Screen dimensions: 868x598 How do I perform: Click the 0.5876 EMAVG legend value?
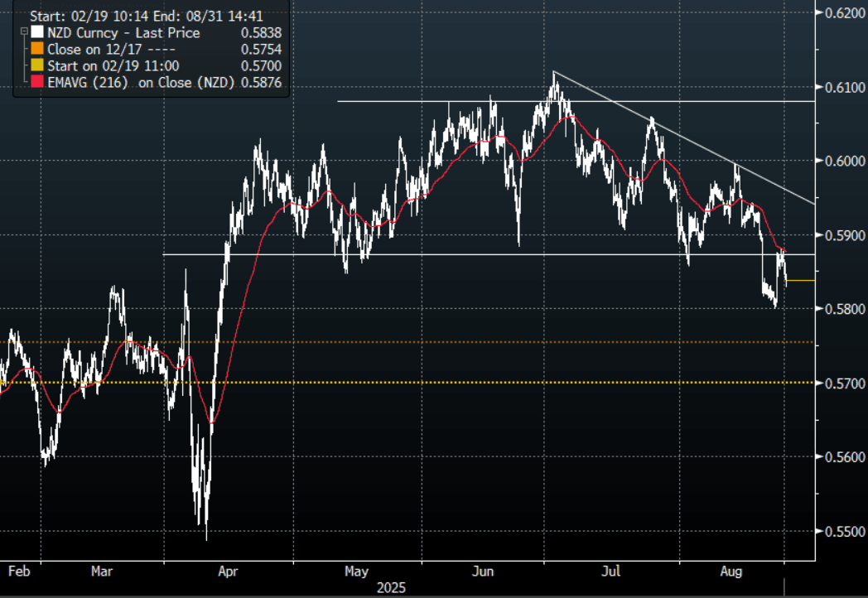click(x=260, y=83)
